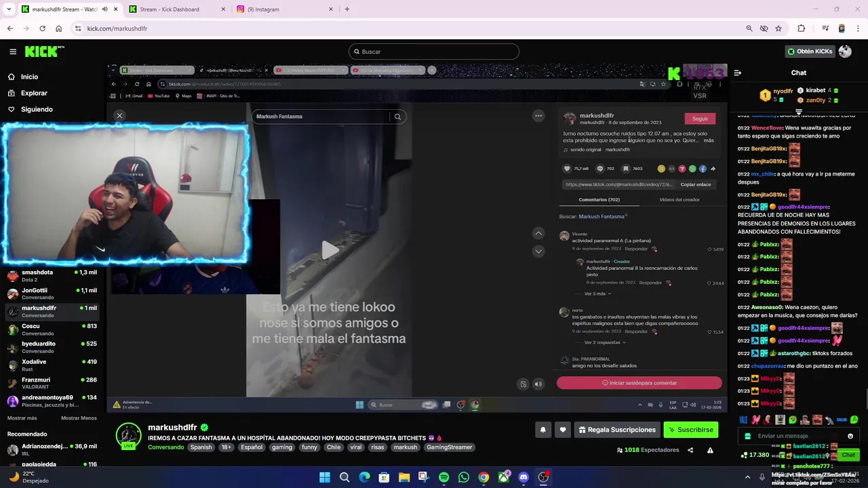
Task: Focus the Enviar un mensaje chat input
Action: pyautogui.click(x=799, y=436)
